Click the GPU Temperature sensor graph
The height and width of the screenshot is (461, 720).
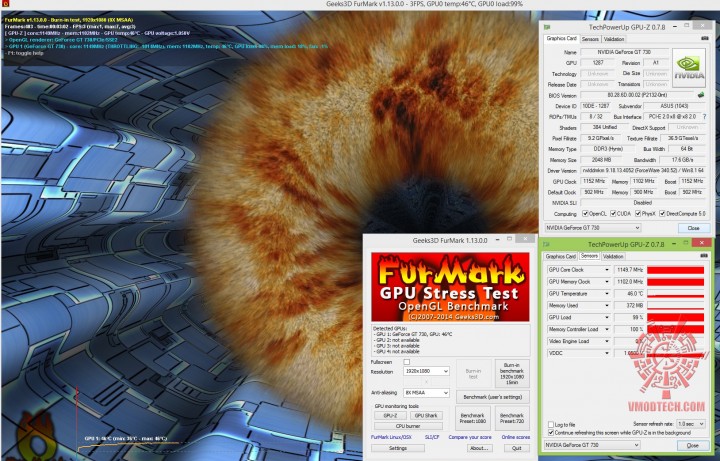pos(675,294)
